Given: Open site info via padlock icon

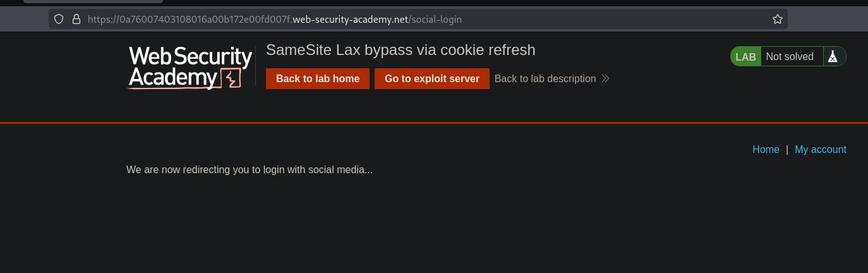Looking at the screenshot, I should click(76, 19).
